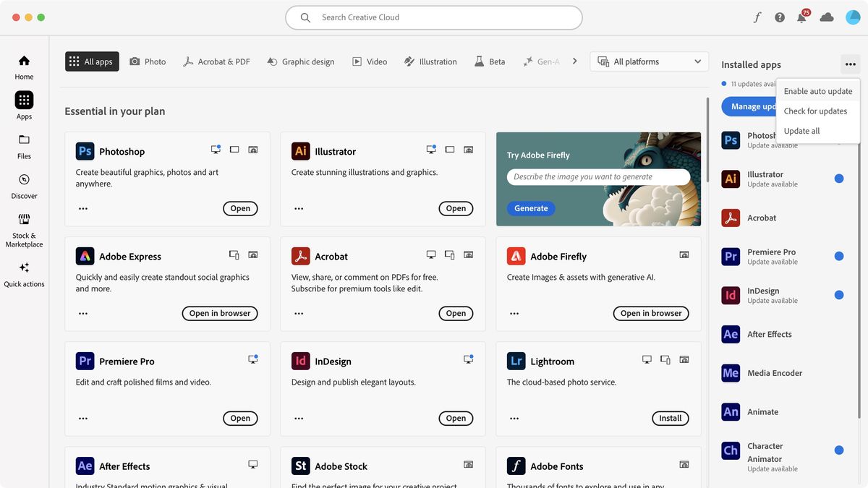
Task: Click the Search Creative Cloud field
Action: (x=433, y=17)
